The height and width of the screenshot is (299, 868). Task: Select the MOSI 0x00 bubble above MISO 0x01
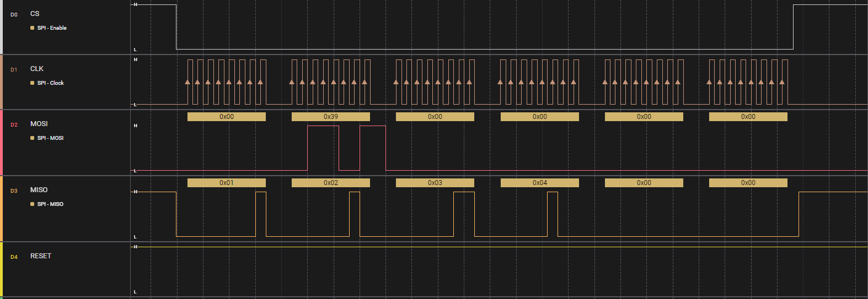[x=227, y=117]
